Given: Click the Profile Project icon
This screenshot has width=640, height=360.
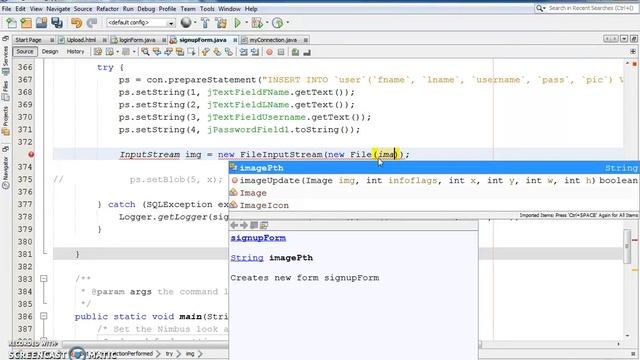Looking at the screenshot, I should click(x=278, y=23).
